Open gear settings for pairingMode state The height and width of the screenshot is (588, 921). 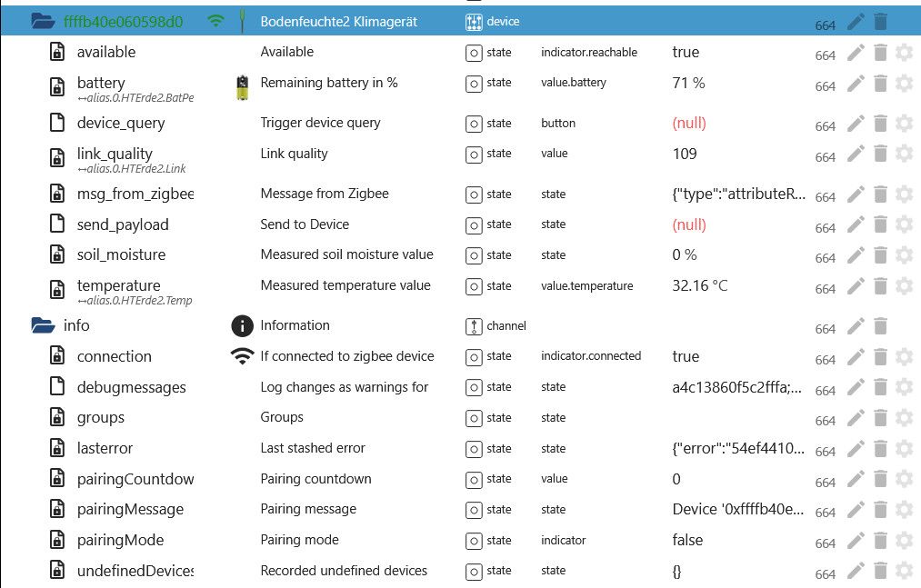click(x=904, y=541)
